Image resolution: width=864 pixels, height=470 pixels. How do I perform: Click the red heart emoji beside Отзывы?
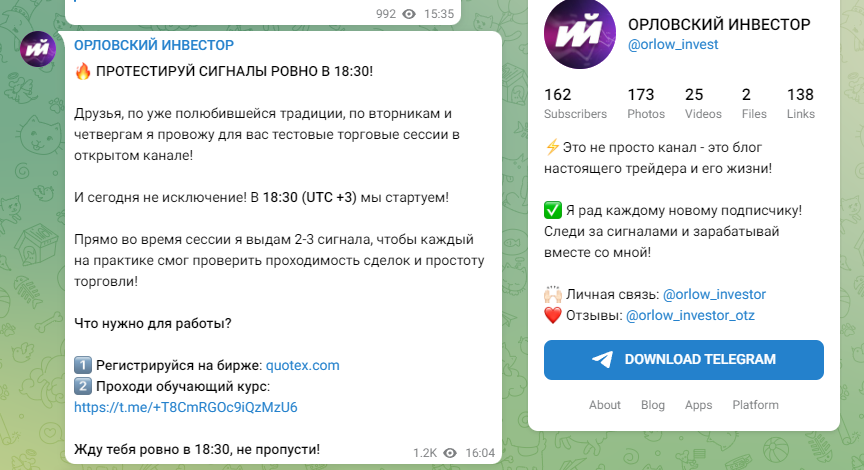[x=553, y=315]
